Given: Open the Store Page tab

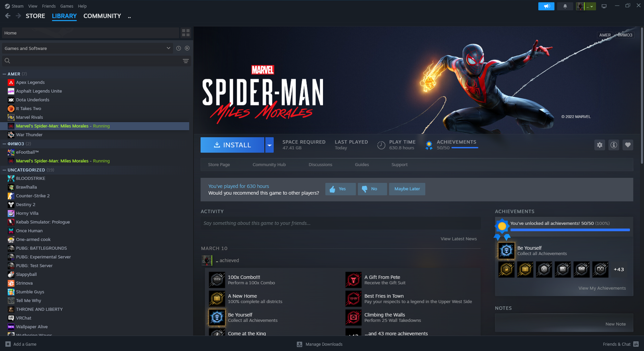Looking at the screenshot, I should [x=219, y=165].
